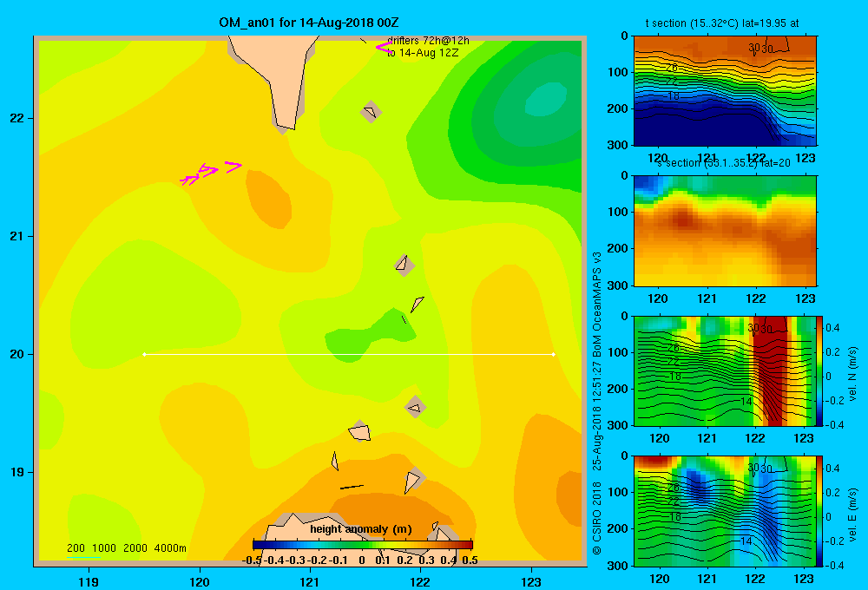Open the temperature section panel
Viewport: 868px width, 590px height.
[725, 91]
